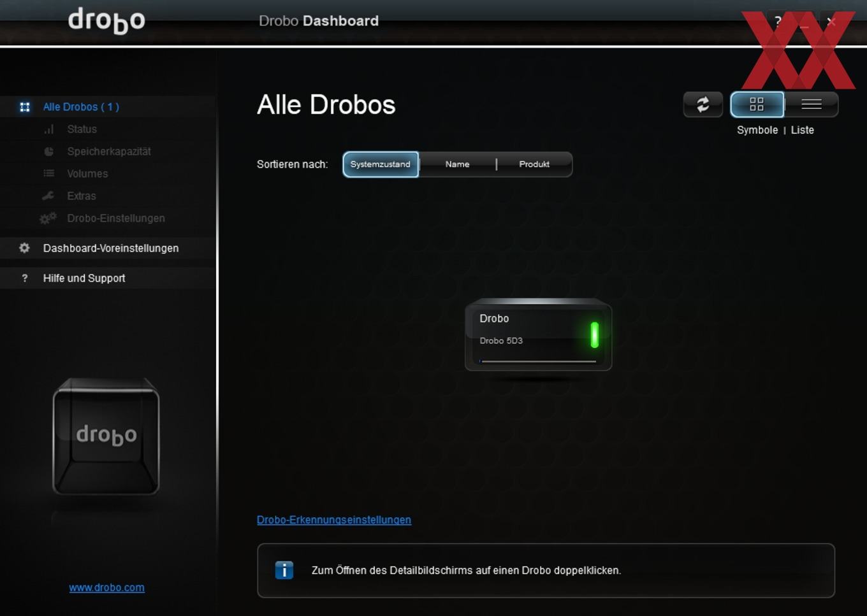Switch to Symbole grid view
Image resolution: width=867 pixels, height=616 pixels.
(x=757, y=104)
